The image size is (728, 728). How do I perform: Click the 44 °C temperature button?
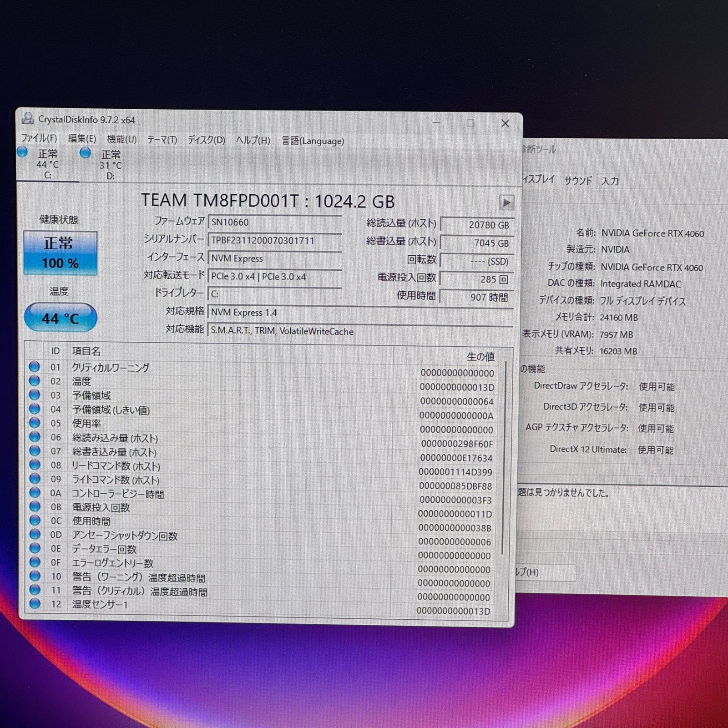pyautogui.click(x=60, y=318)
